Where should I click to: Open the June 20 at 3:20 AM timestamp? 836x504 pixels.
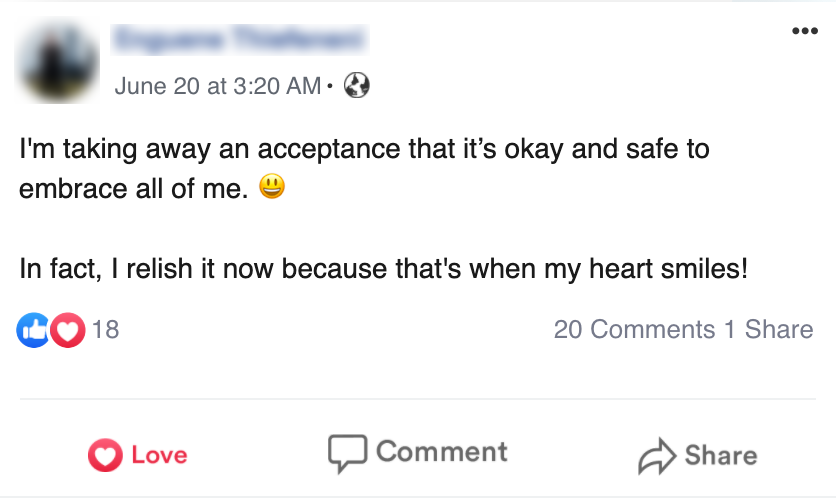pyautogui.click(x=218, y=86)
